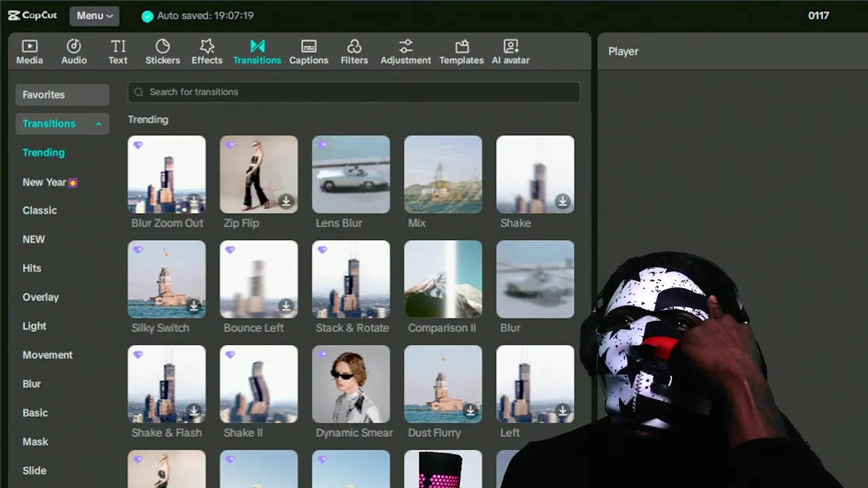Open the Menu dropdown

click(x=94, y=16)
